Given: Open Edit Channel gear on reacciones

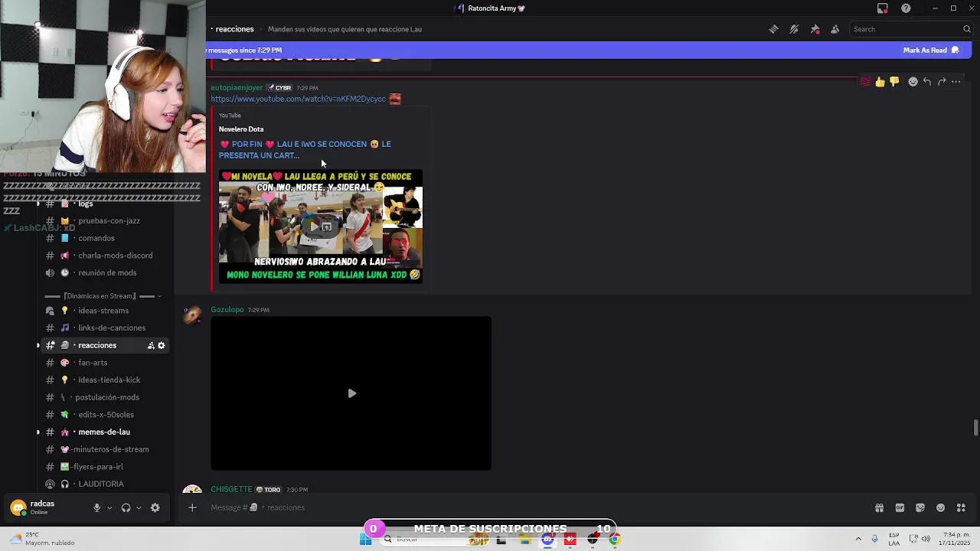Looking at the screenshot, I should (x=162, y=346).
